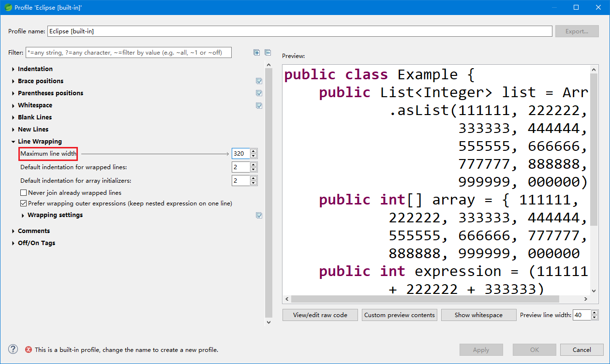This screenshot has height=364, width=610.
Task: Collapse the Line Wrapping section
Action: coord(14,142)
